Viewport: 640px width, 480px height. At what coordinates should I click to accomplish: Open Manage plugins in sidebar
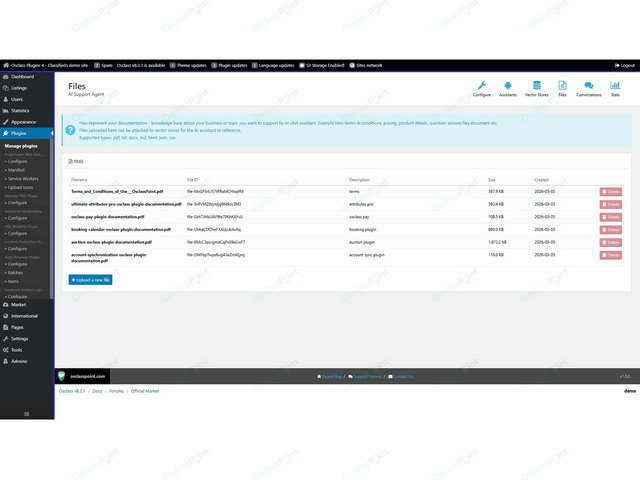[x=21, y=146]
